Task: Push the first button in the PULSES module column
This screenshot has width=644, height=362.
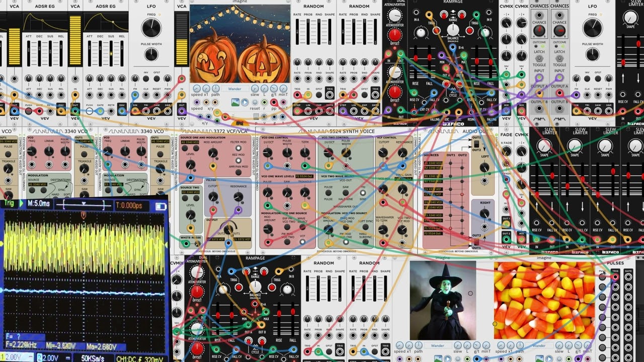Action: coord(602,276)
